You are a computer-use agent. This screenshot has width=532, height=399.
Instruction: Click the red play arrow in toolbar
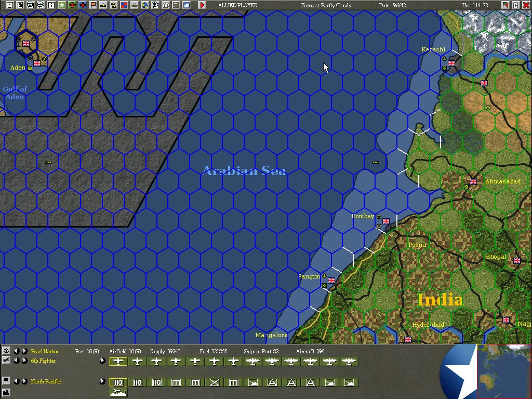(202, 5)
